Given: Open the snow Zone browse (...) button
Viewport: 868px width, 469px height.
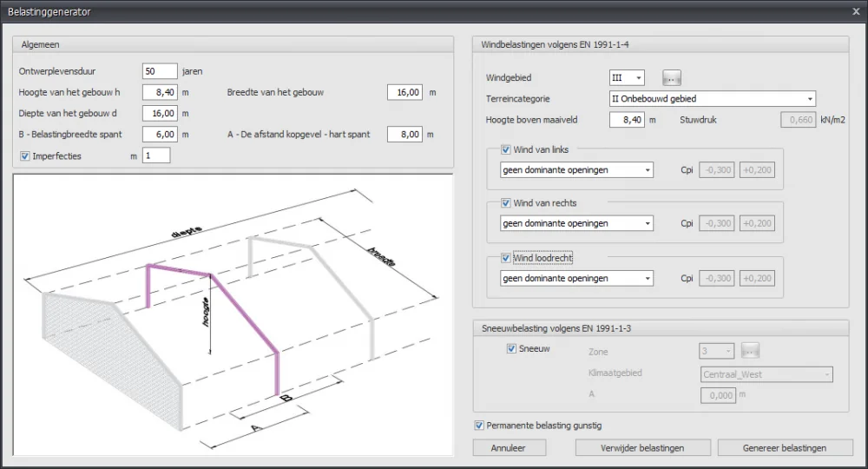Looking at the screenshot, I should coord(750,351).
